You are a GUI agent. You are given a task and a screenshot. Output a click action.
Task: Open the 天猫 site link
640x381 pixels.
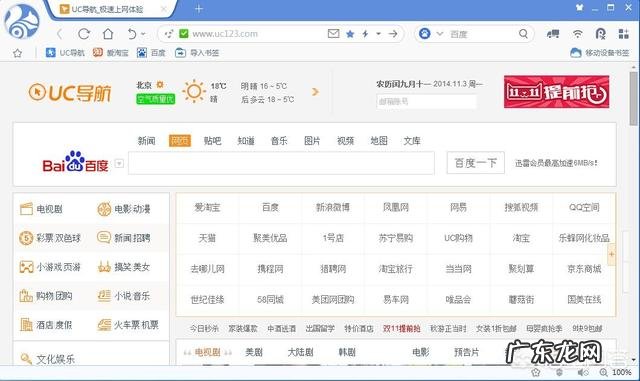[207, 238]
